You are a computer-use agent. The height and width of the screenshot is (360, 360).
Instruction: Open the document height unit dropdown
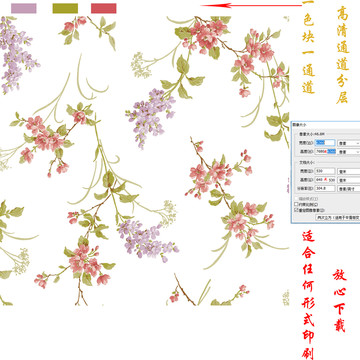(349, 180)
